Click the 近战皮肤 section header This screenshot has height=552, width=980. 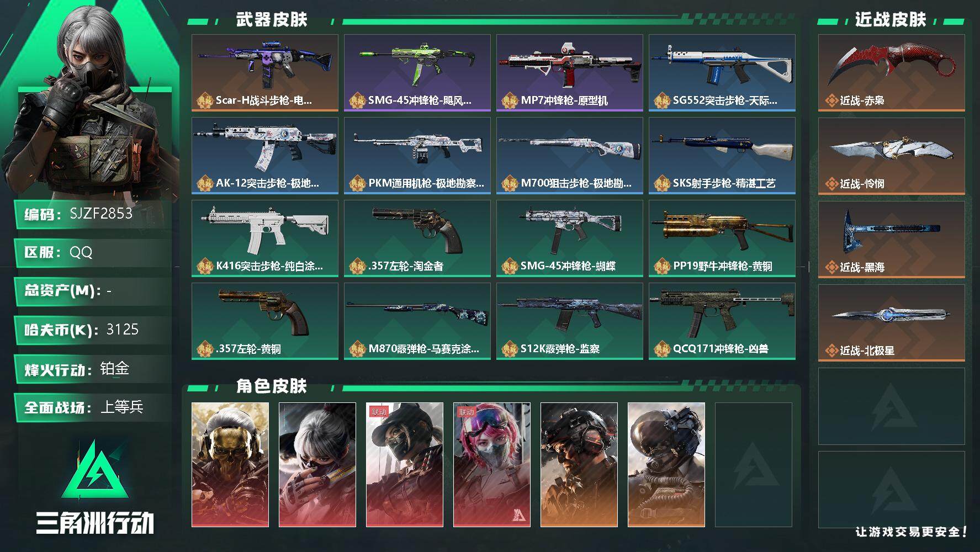coord(891,20)
